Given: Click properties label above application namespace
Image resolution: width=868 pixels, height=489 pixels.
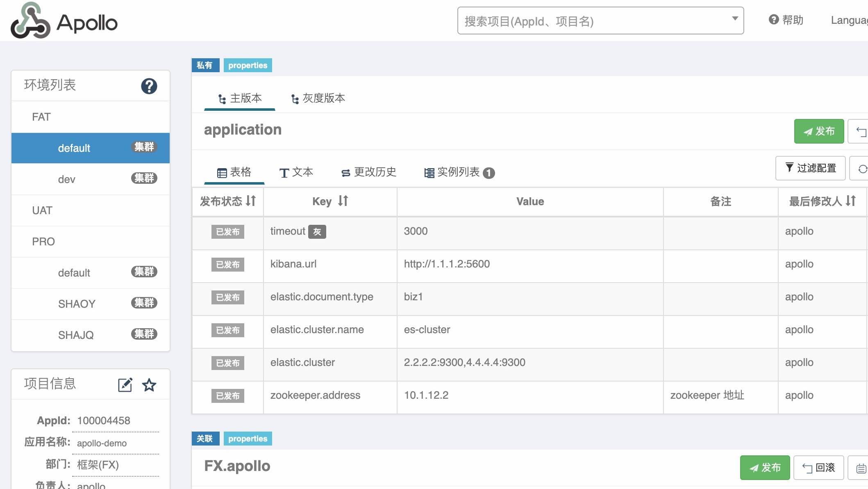Looking at the screenshot, I should point(248,65).
